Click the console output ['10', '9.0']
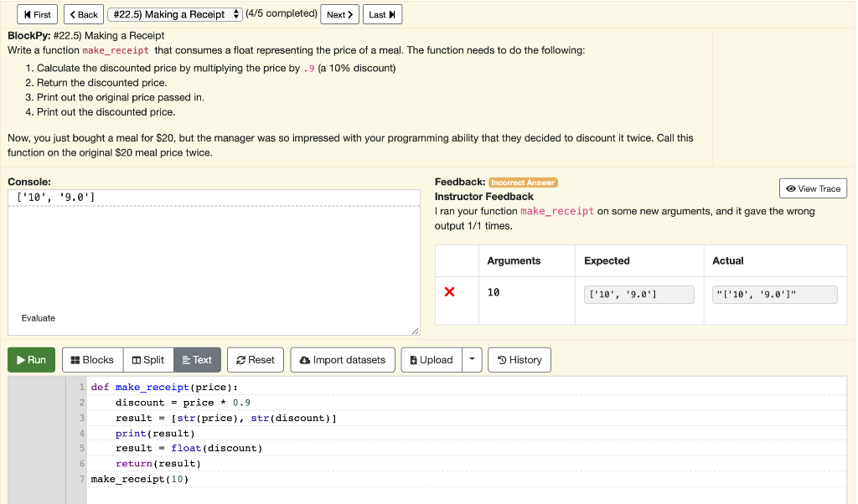858x504 pixels. click(56, 198)
